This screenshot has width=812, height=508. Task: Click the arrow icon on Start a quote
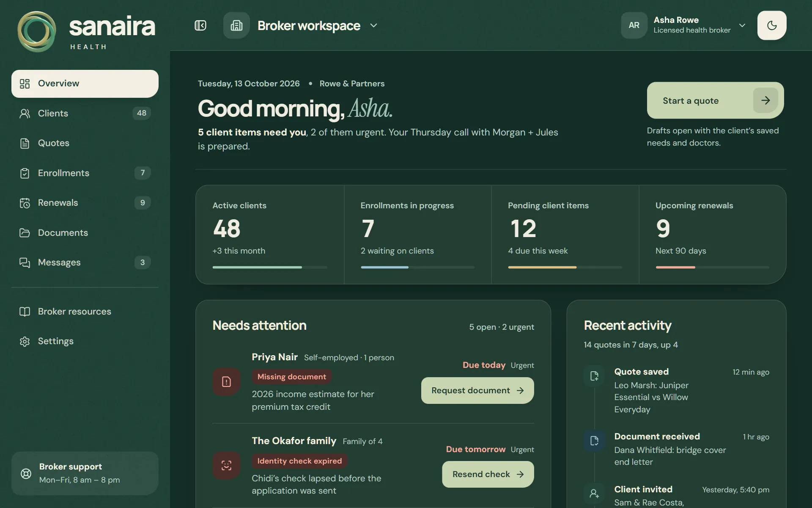[x=765, y=100]
